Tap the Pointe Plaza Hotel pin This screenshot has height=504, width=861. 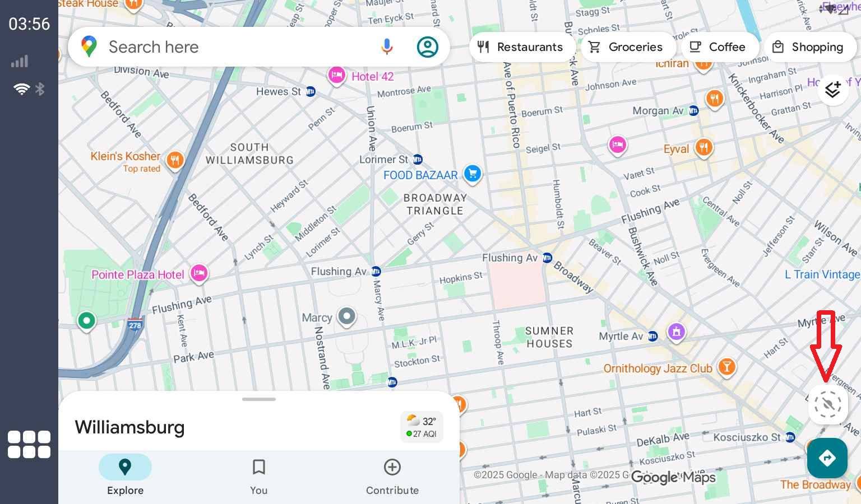coord(199,273)
